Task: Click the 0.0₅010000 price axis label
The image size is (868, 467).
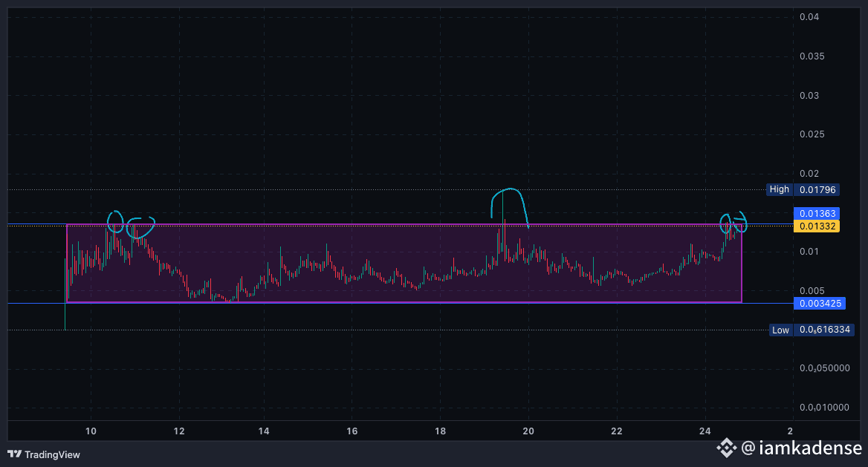Action: click(824, 408)
